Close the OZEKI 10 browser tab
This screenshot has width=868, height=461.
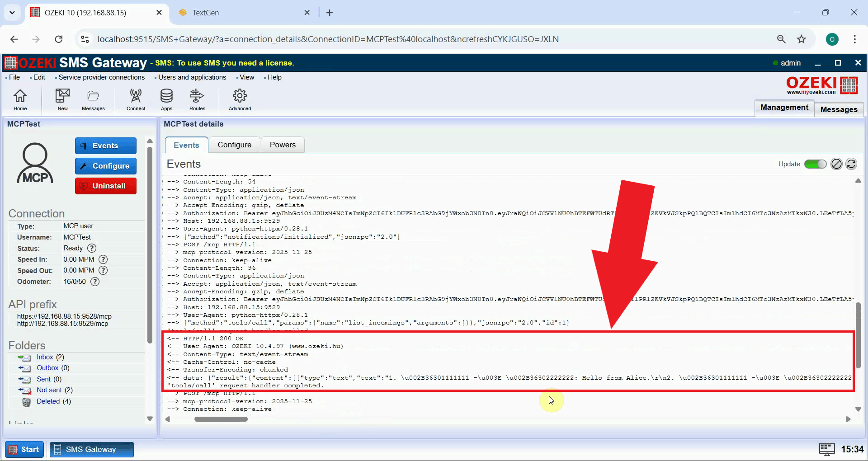click(159, 13)
